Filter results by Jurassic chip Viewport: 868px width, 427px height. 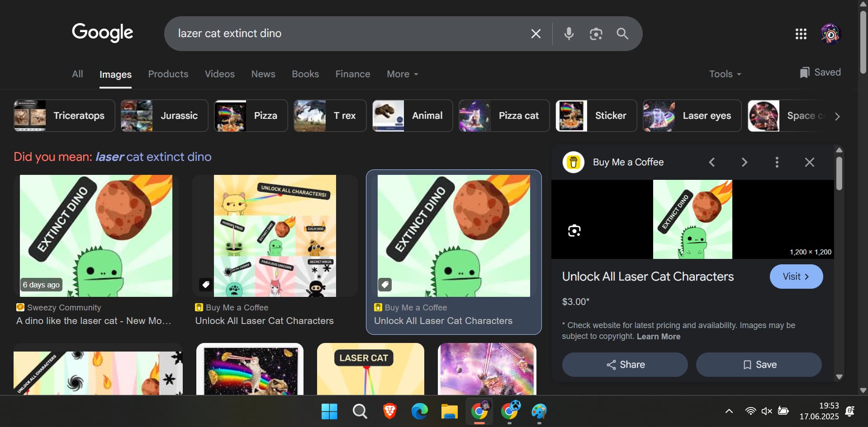click(164, 116)
